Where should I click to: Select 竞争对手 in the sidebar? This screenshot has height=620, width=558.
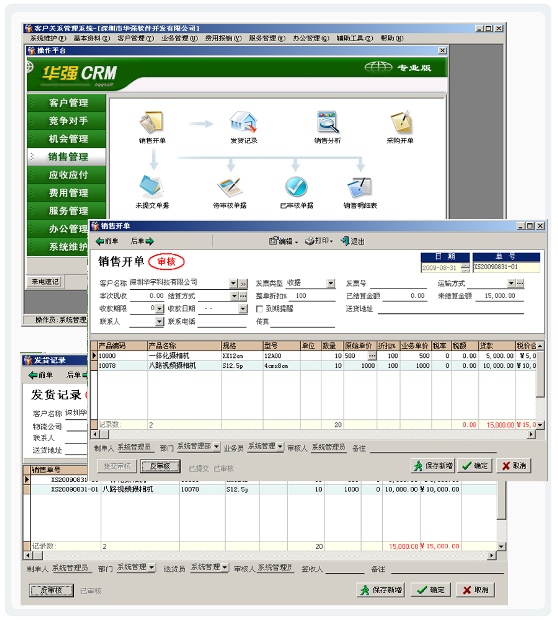(x=66, y=121)
